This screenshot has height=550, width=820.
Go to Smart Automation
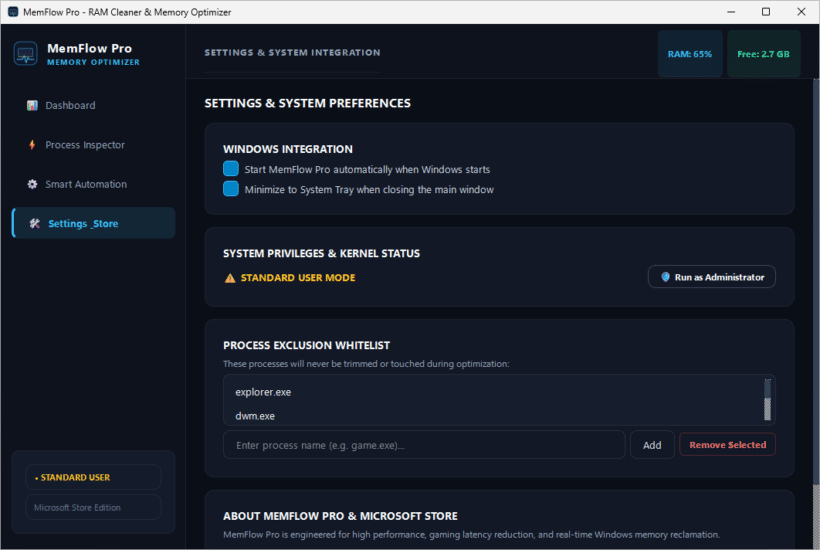point(94,184)
